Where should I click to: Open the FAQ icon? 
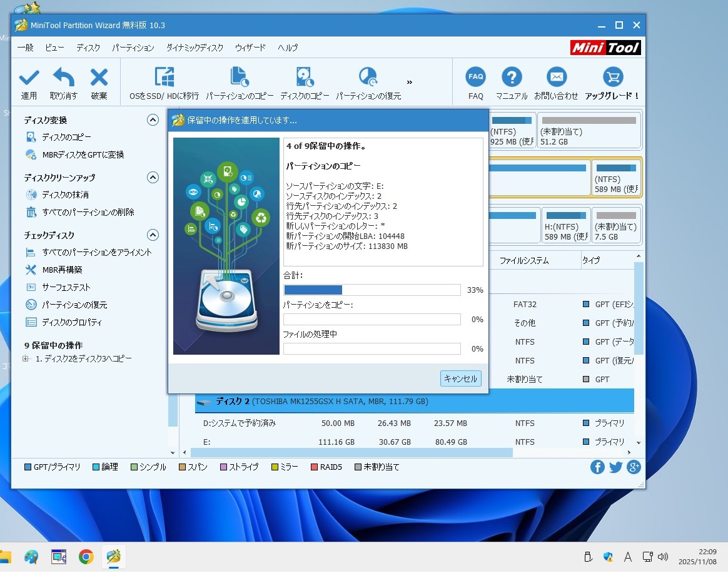475,78
